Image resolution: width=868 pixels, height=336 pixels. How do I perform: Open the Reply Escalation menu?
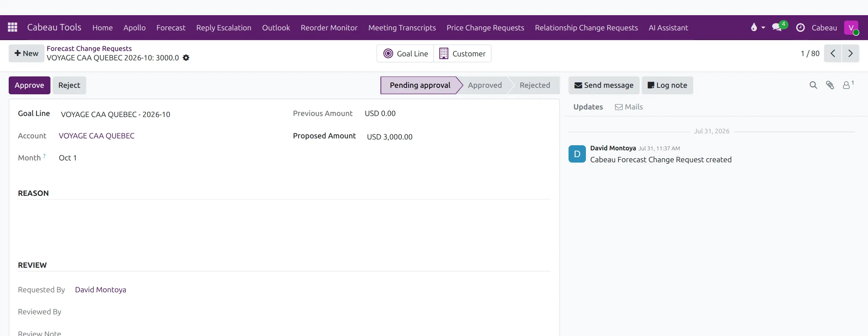tap(224, 27)
